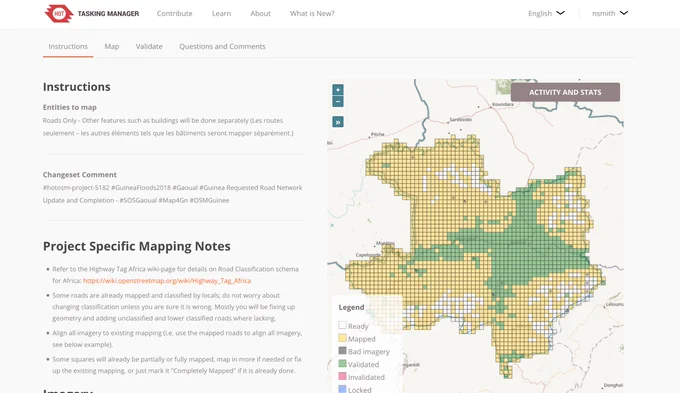
Task: Open the Questions and Comments tab
Action: click(222, 46)
